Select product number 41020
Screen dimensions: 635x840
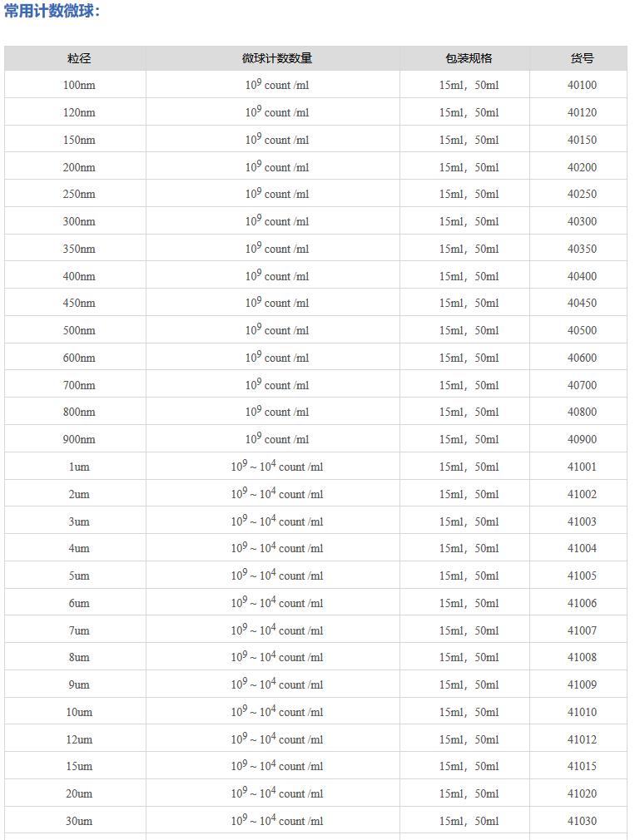click(x=582, y=793)
